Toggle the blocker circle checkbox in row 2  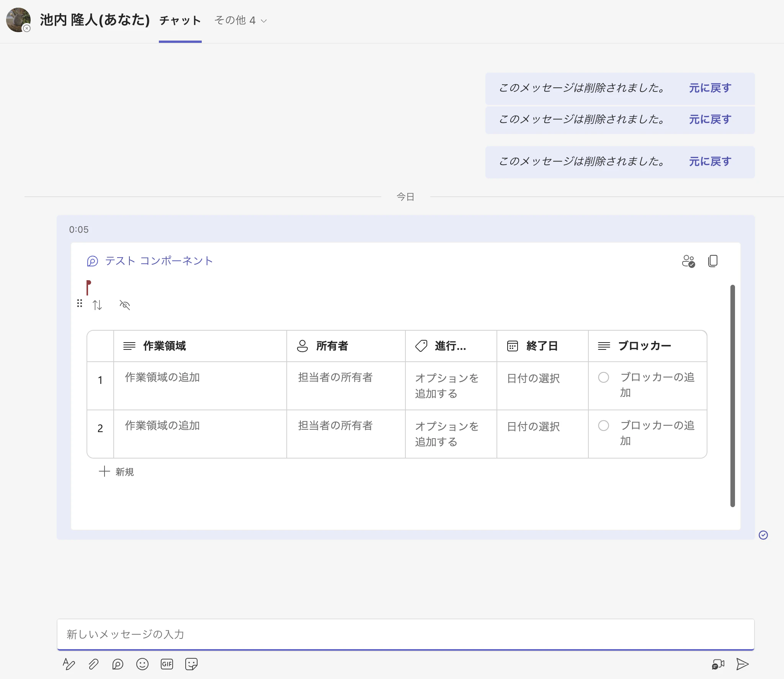(604, 426)
